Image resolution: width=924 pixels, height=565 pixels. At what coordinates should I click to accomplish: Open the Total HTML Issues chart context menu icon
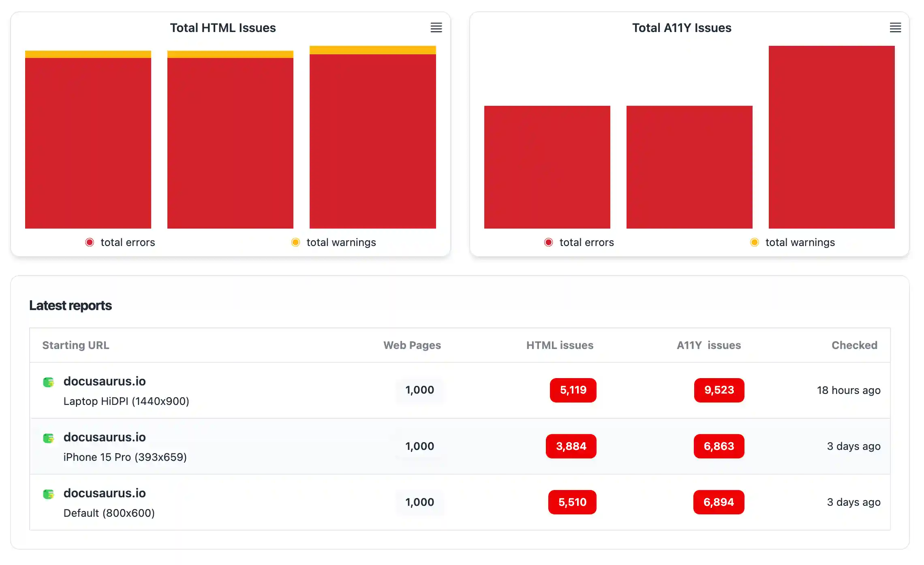point(436,28)
